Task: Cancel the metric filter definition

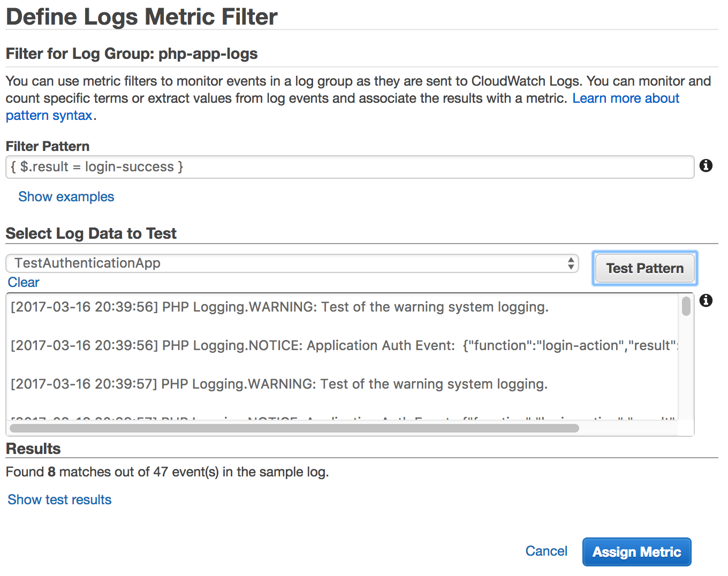Action: point(546,551)
